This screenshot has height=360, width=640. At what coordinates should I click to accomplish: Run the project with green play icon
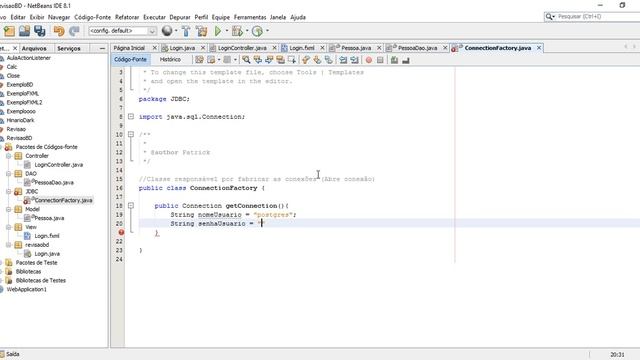point(218,31)
